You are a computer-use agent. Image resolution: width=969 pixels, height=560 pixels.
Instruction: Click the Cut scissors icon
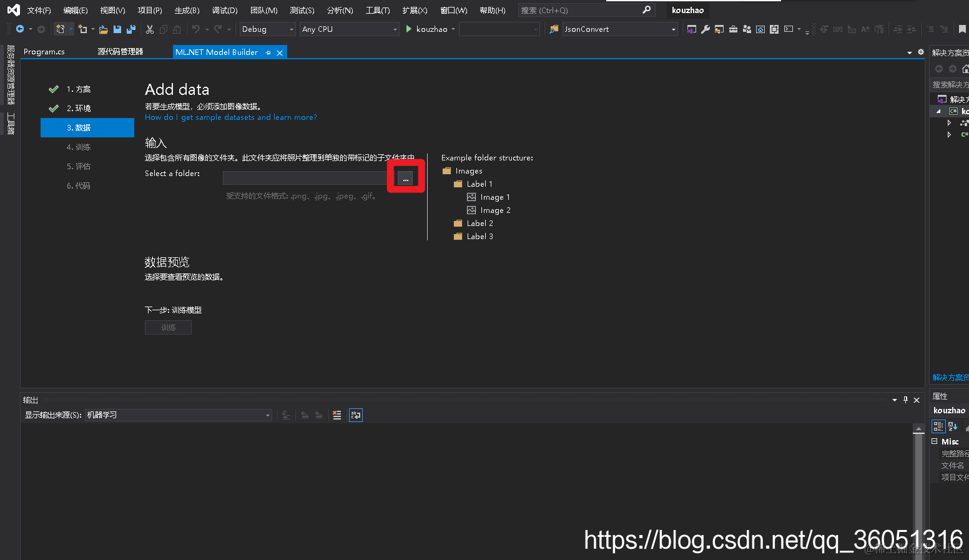point(150,29)
